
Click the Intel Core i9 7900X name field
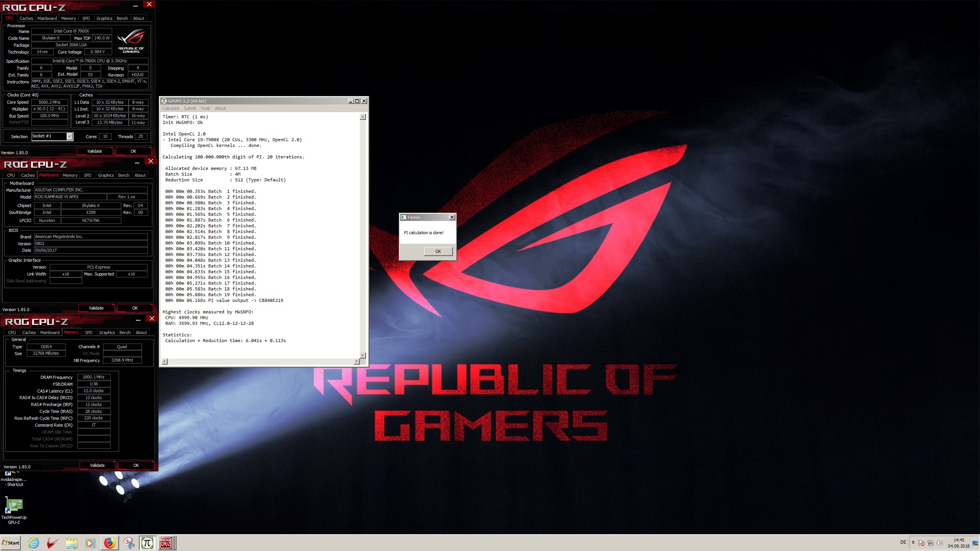pyautogui.click(x=72, y=31)
